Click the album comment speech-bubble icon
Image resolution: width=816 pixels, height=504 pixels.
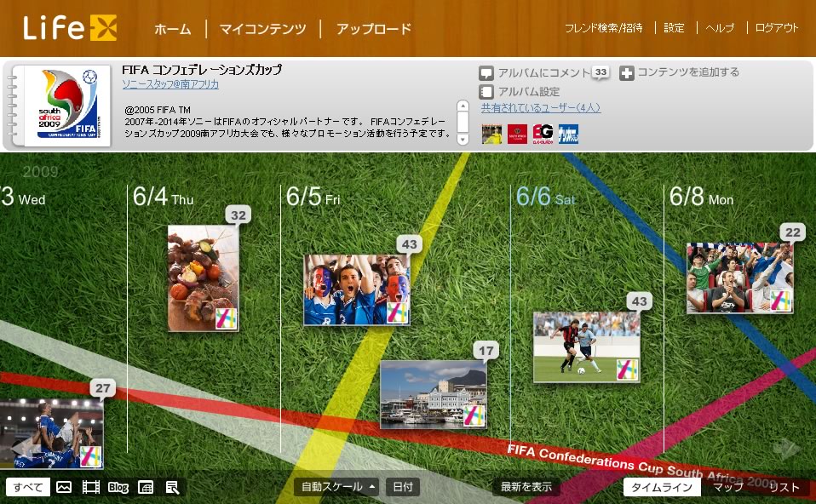486,73
